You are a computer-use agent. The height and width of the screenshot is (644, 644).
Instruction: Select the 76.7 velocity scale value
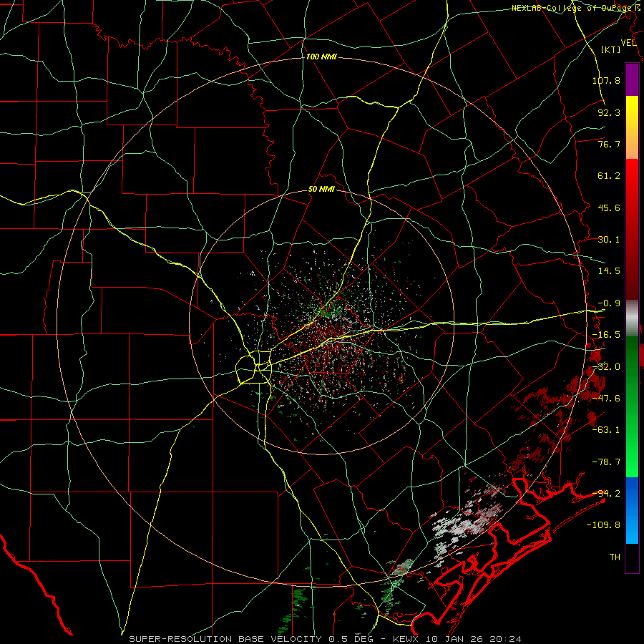tap(609, 144)
